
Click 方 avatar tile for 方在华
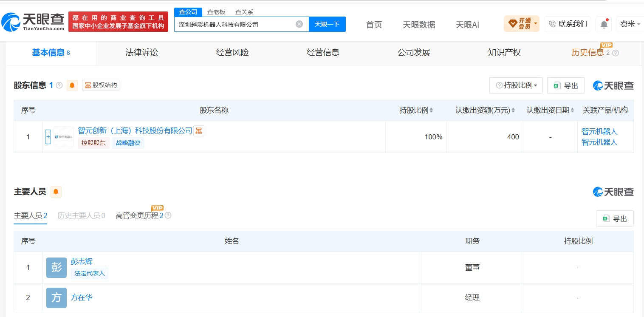pyautogui.click(x=56, y=298)
